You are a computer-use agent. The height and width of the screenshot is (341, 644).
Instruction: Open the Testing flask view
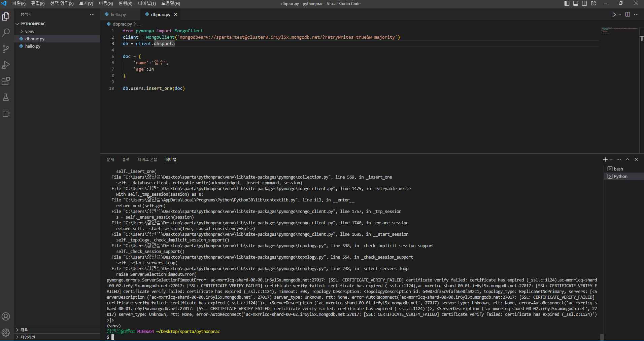tap(6, 97)
